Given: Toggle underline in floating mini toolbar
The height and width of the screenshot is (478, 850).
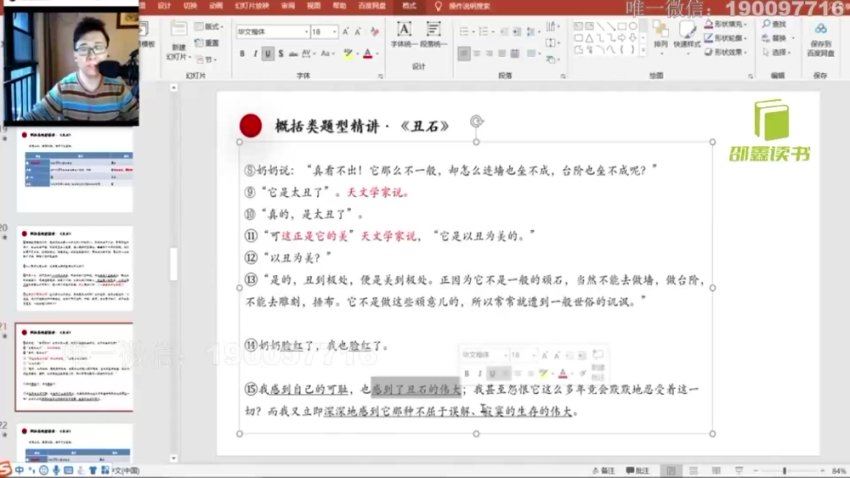Looking at the screenshot, I should click(492, 373).
